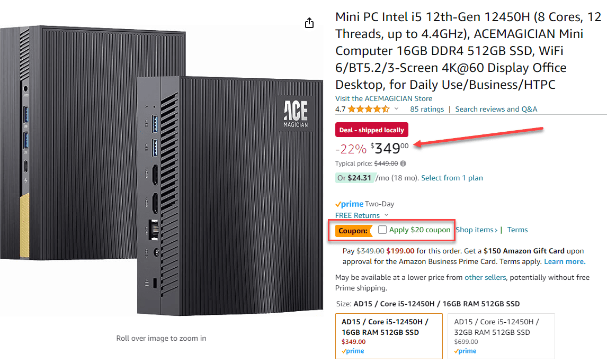
Task: Click the share icon above product image
Action: click(309, 23)
